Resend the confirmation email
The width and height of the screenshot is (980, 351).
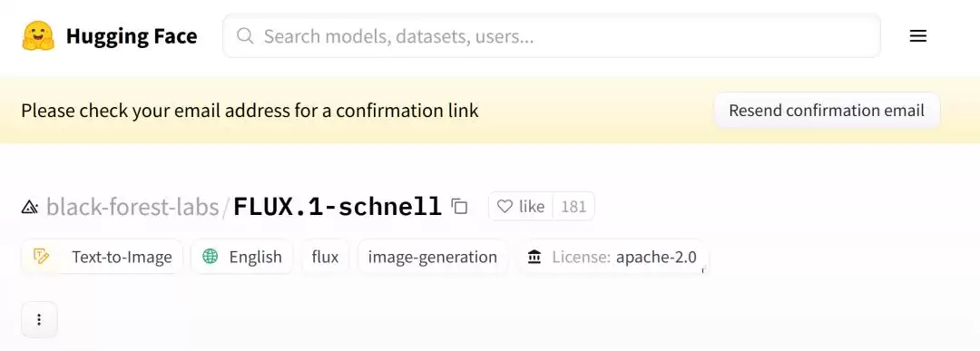click(827, 111)
